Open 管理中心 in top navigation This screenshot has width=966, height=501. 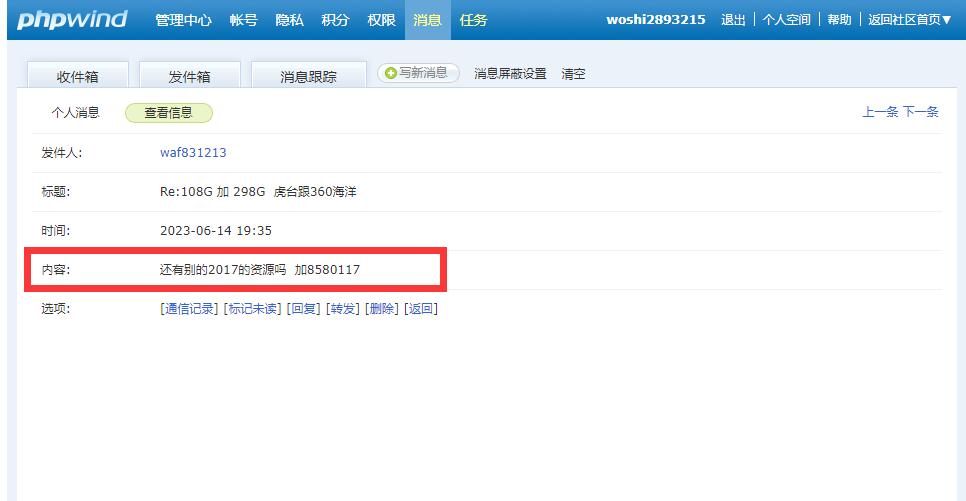click(x=183, y=20)
